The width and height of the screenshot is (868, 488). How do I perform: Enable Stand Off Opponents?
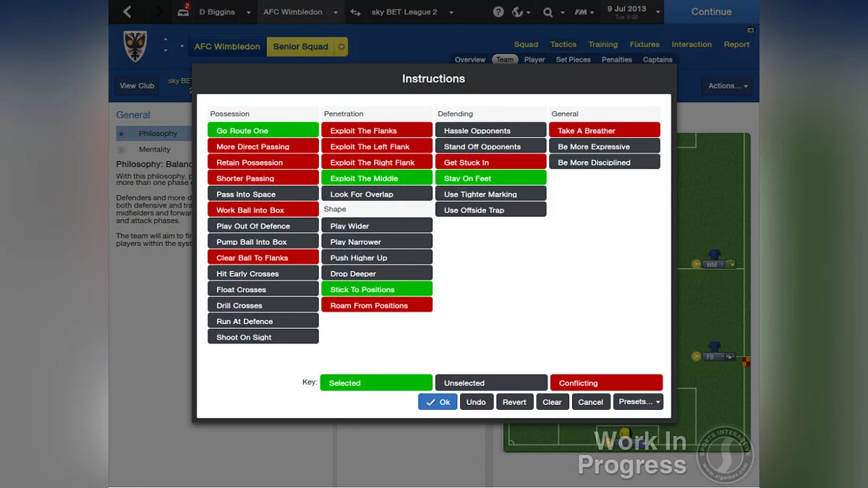tap(490, 146)
